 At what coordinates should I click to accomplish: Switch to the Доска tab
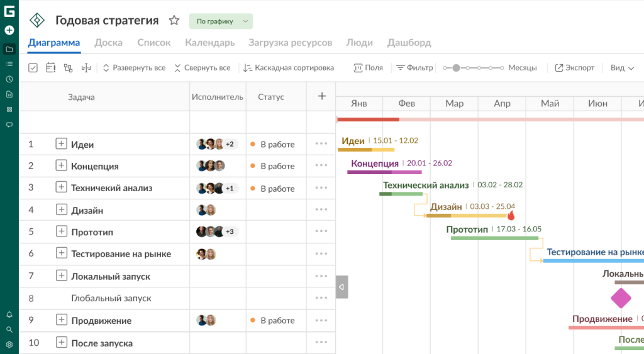pyautogui.click(x=108, y=43)
